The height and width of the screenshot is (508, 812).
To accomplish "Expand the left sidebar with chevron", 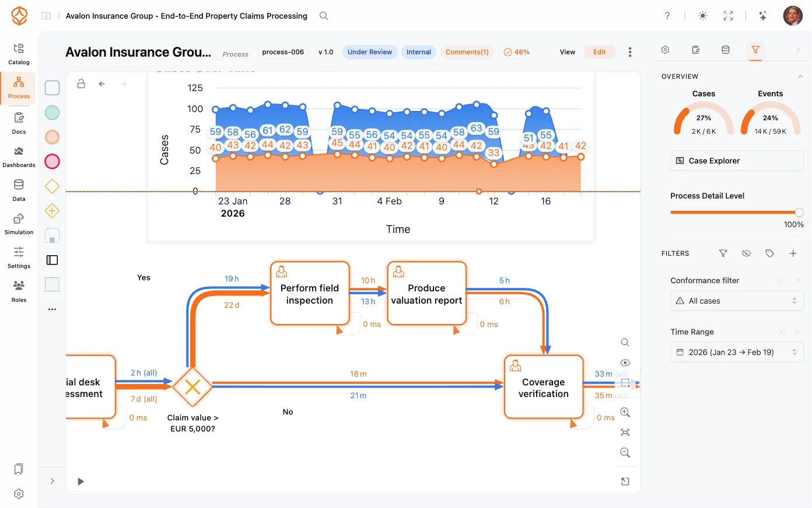I will coord(52,481).
